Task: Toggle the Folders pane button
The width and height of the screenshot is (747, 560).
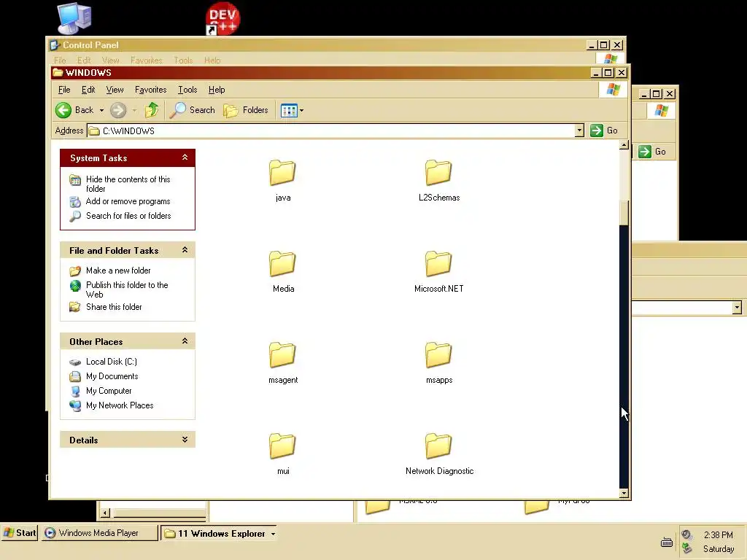Action: click(x=246, y=110)
